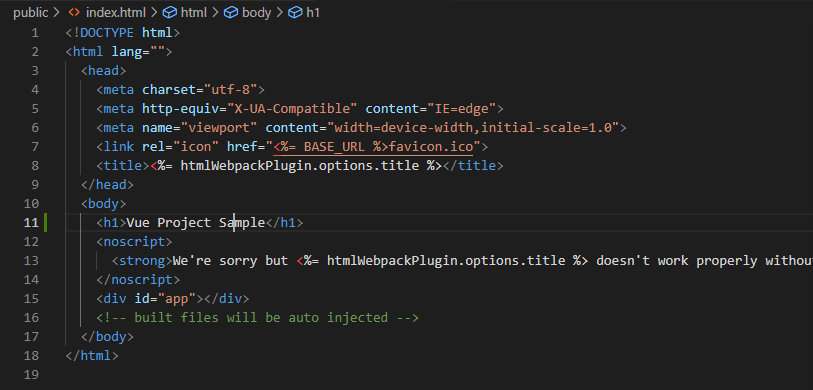Click the strong tag on line 13
813x390 pixels.
(142, 260)
